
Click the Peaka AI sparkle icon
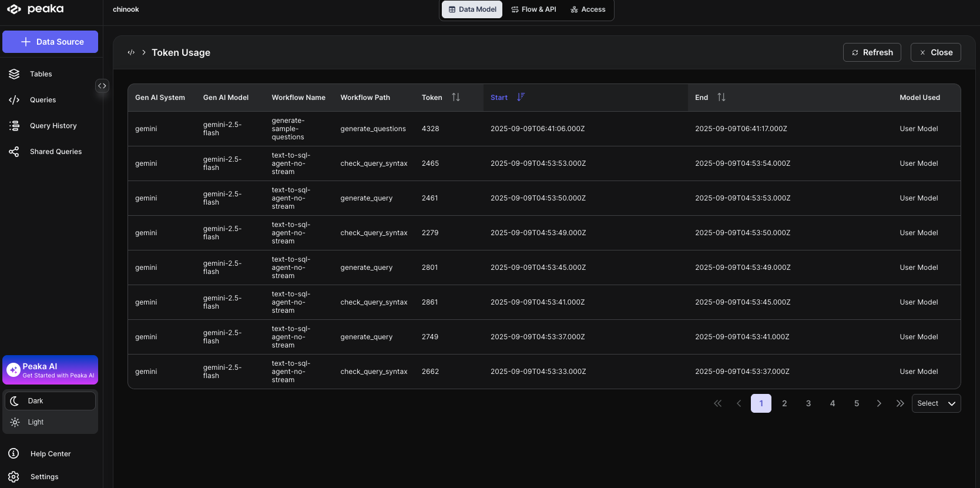[x=14, y=370]
